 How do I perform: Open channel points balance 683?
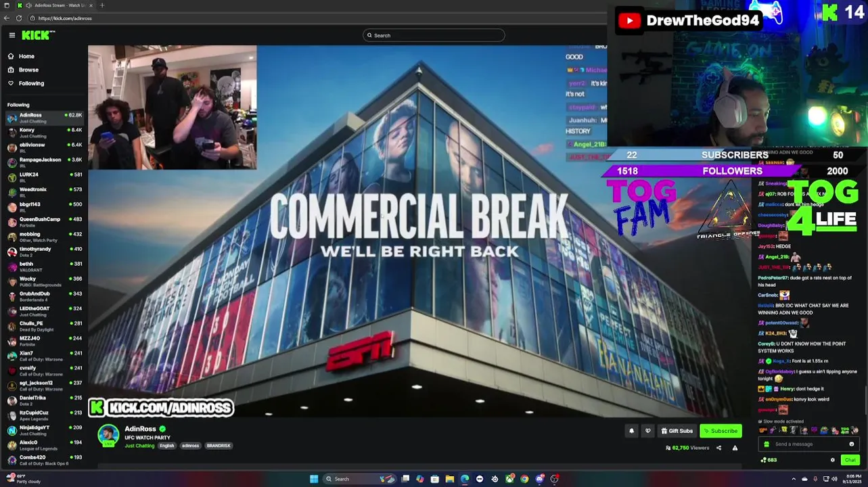pos(769,460)
